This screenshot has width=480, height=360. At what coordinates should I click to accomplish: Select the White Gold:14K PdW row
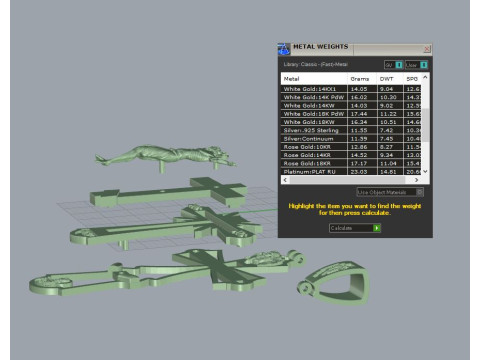(x=351, y=97)
